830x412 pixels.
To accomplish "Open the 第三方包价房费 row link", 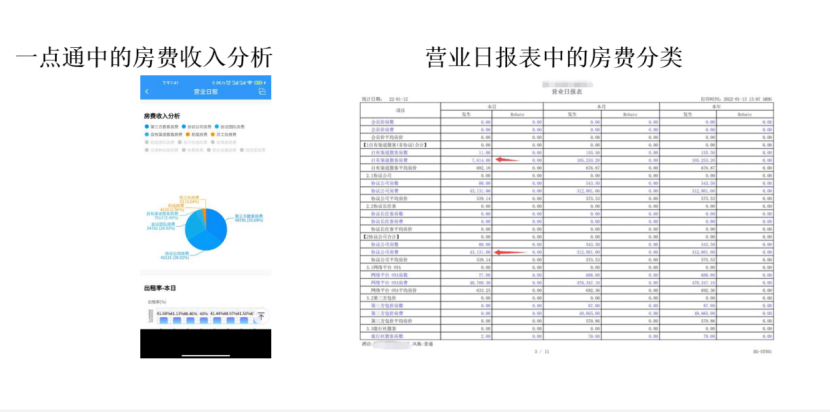I will pos(386,312).
